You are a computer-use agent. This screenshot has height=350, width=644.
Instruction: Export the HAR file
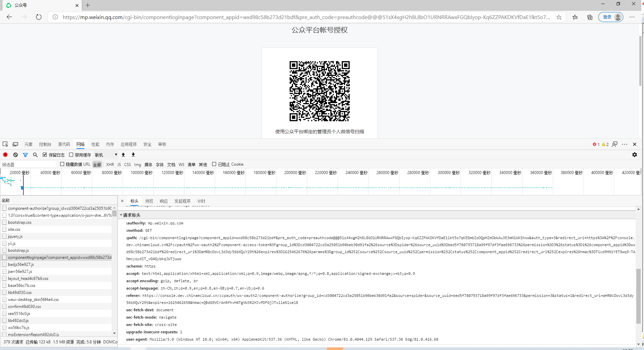(x=133, y=155)
